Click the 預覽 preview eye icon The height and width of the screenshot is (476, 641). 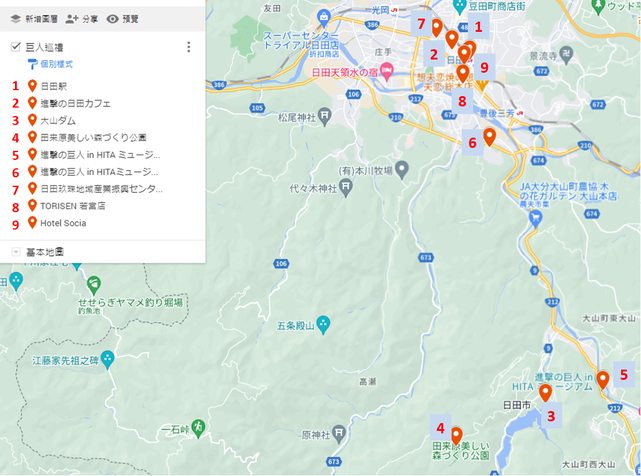113,18
